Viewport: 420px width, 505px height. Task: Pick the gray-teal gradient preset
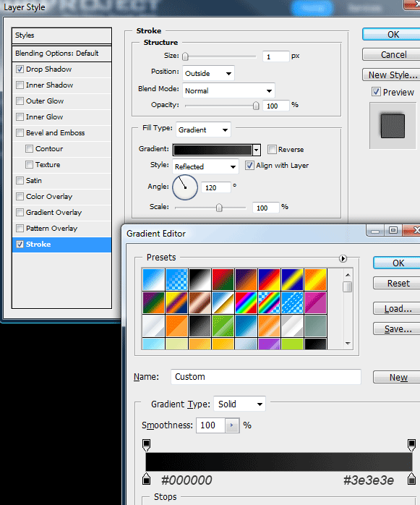coord(316,326)
